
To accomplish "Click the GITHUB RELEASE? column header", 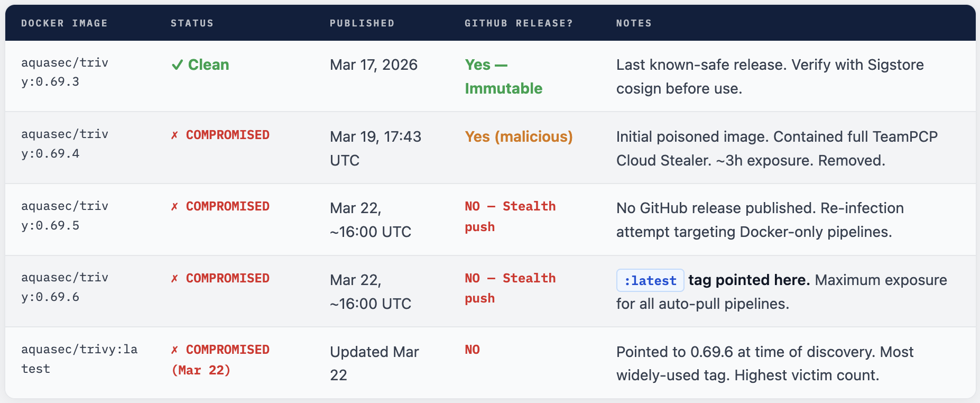I will tap(519, 23).
